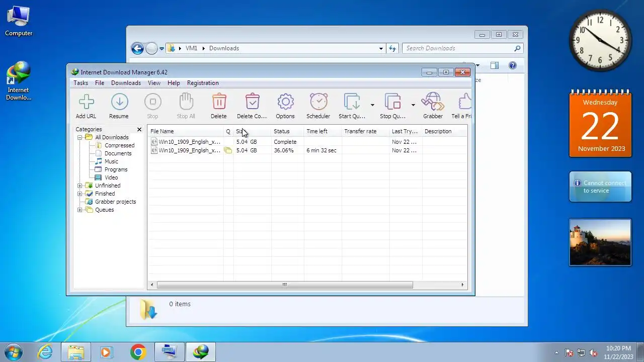Click right arrow of download list scrollbar
This screenshot has height=362, width=644.
coord(462,285)
